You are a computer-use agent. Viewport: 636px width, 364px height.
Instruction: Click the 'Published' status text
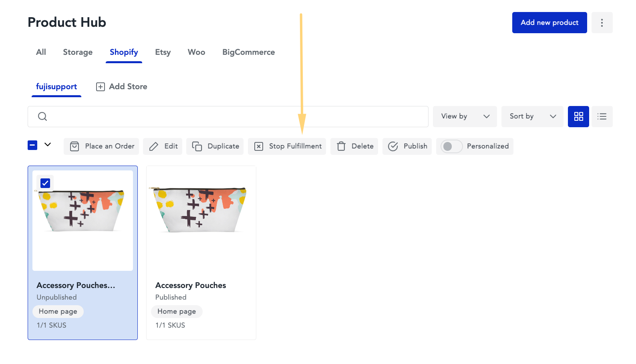171,297
